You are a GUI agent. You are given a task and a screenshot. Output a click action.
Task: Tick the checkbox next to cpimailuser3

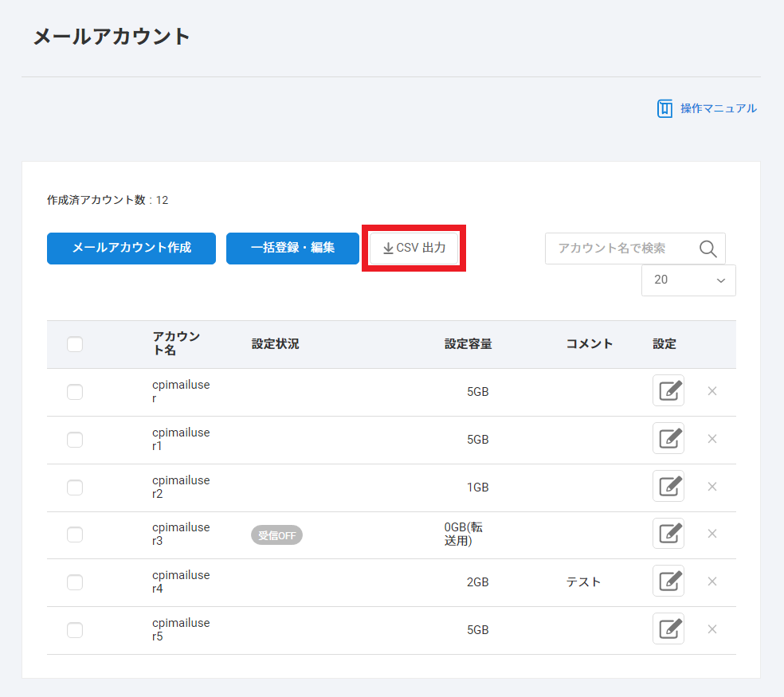pos(75,534)
